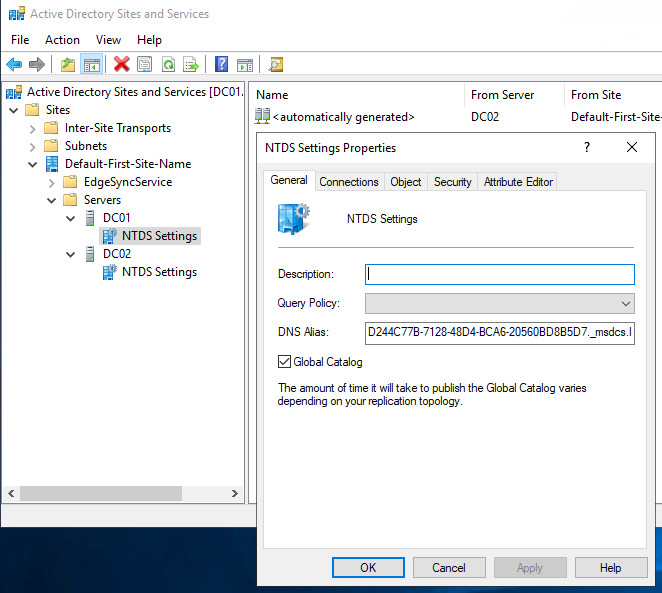Click the Find toolbar icon
Image resolution: width=662 pixels, height=593 pixels.
tap(276, 65)
